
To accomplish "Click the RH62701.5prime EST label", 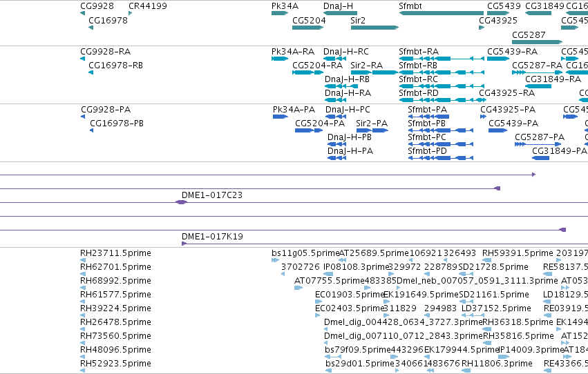I will coord(115,267).
